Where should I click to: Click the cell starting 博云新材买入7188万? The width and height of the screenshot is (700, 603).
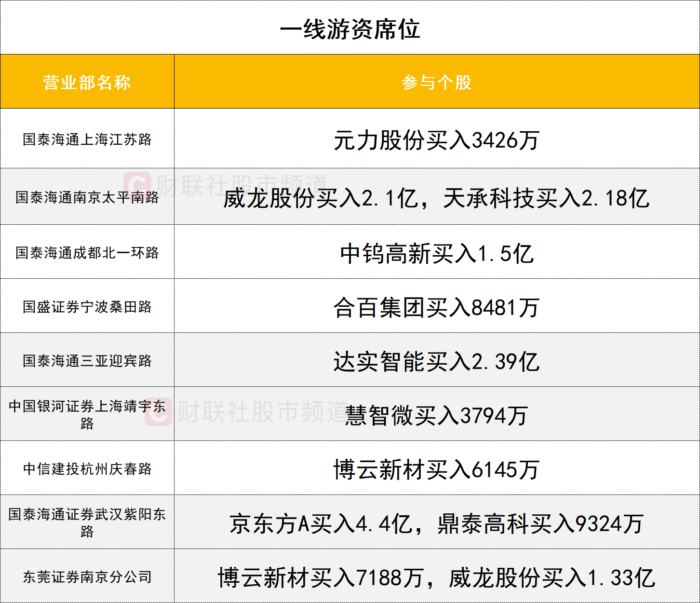coord(437,576)
